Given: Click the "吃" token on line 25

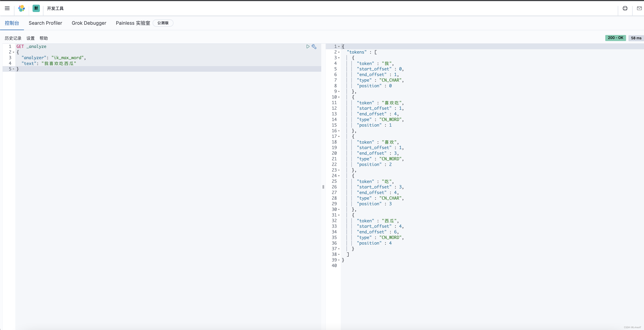Looking at the screenshot, I should (x=387, y=181).
